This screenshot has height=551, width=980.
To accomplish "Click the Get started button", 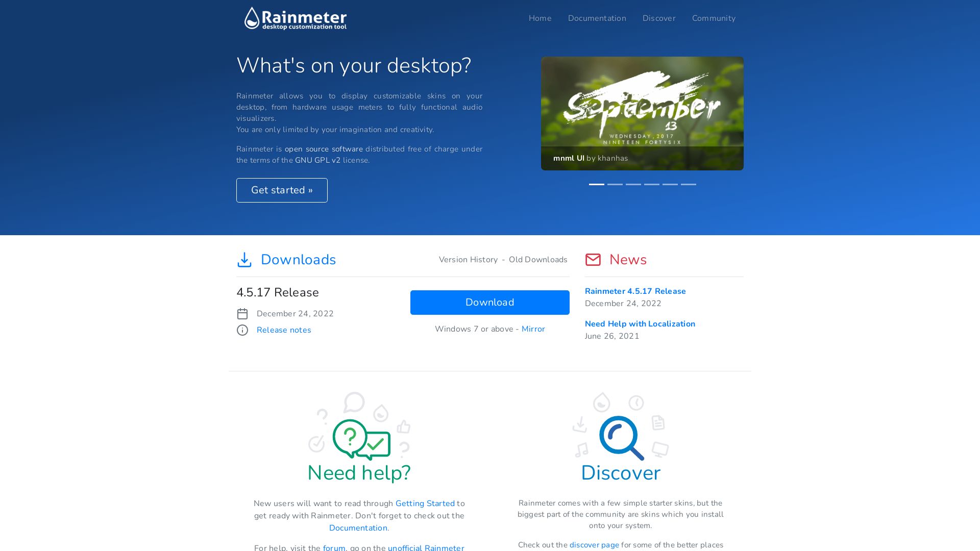I will coord(281,190).
